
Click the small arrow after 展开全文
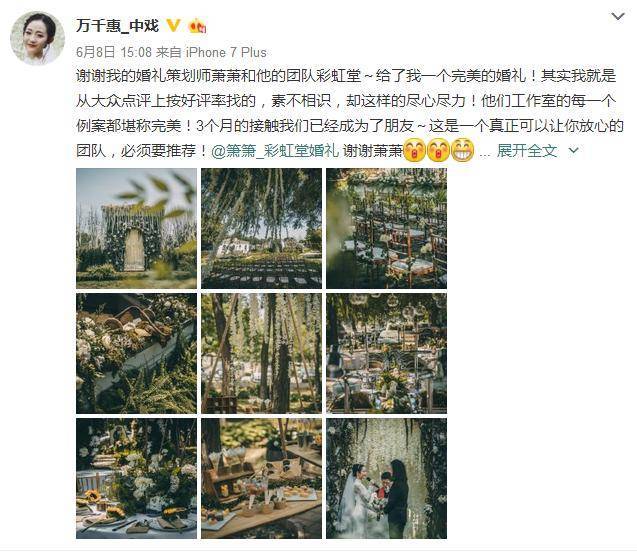click(x=573, y=150)
